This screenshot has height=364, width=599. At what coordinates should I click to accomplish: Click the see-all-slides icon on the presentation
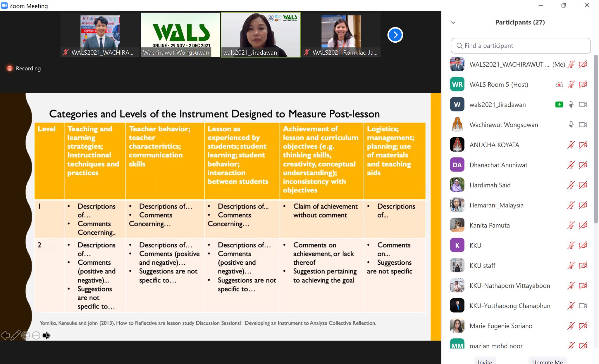[26, 336]
